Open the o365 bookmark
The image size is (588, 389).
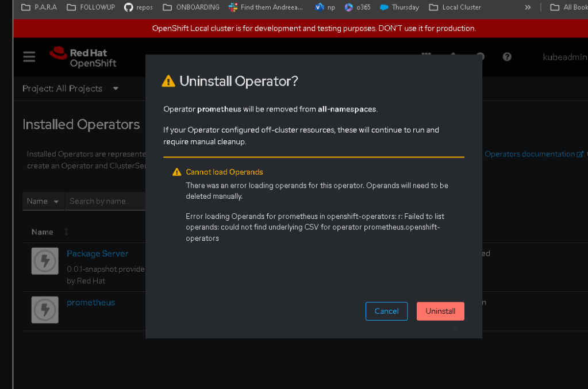point(358,7)
